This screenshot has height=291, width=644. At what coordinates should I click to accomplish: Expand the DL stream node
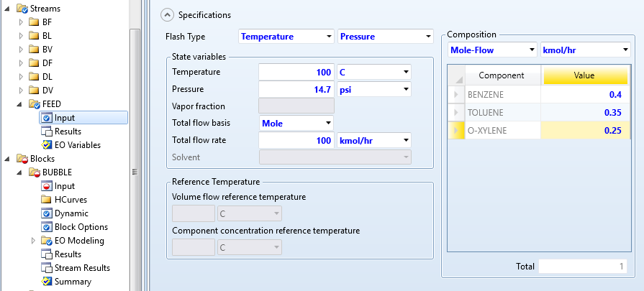click(22, 77)
